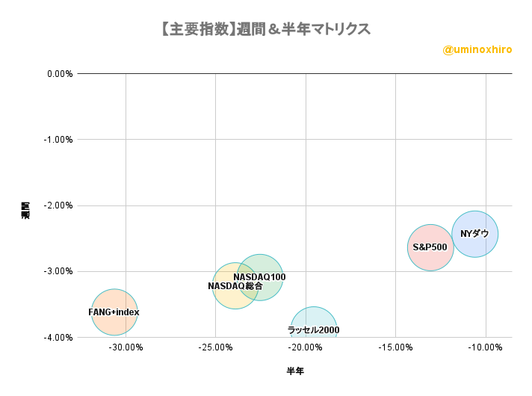
Task: Click the chart title 主要指数 週間&半年マトリクス
Action: [266, 29]
